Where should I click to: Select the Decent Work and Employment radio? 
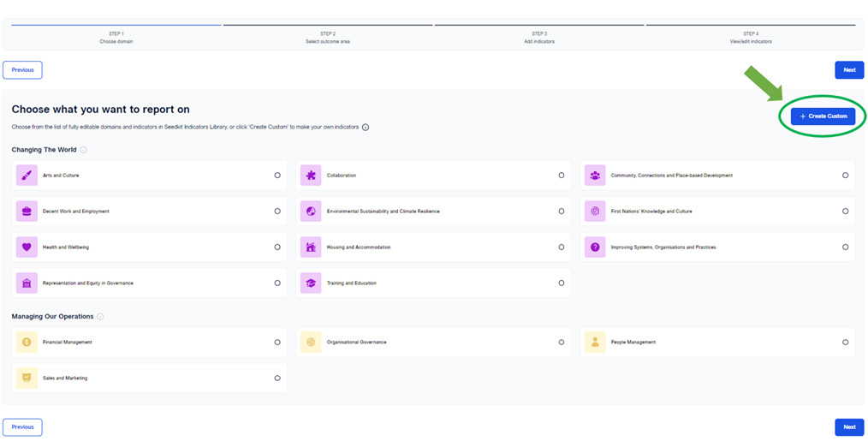coord(277,211)
